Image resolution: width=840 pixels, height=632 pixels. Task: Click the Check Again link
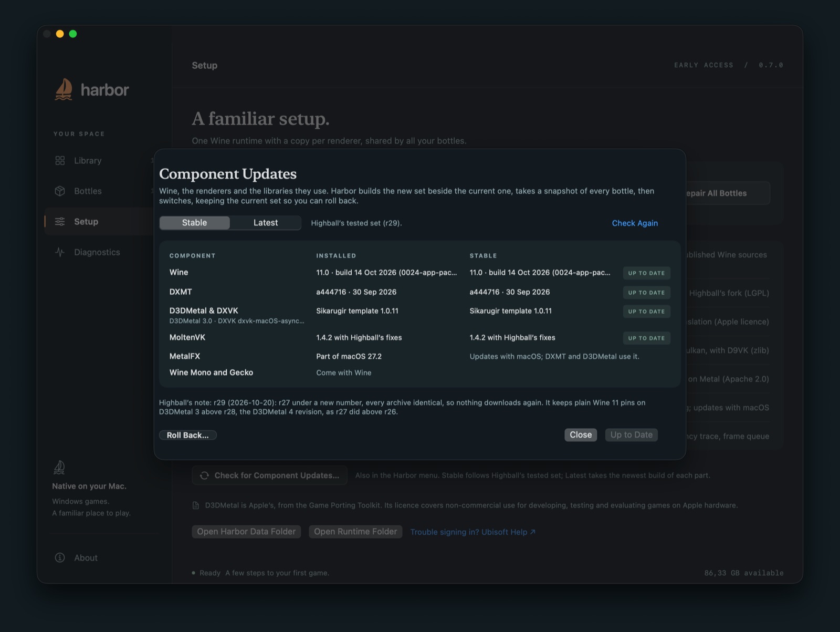[x=635, y=223]
